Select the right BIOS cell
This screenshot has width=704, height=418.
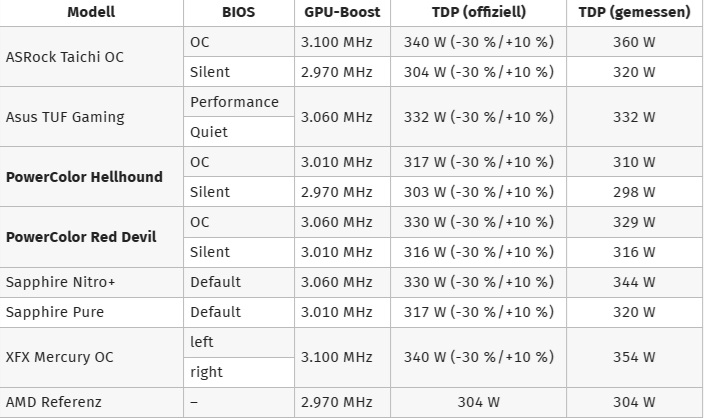coord(206,372)
